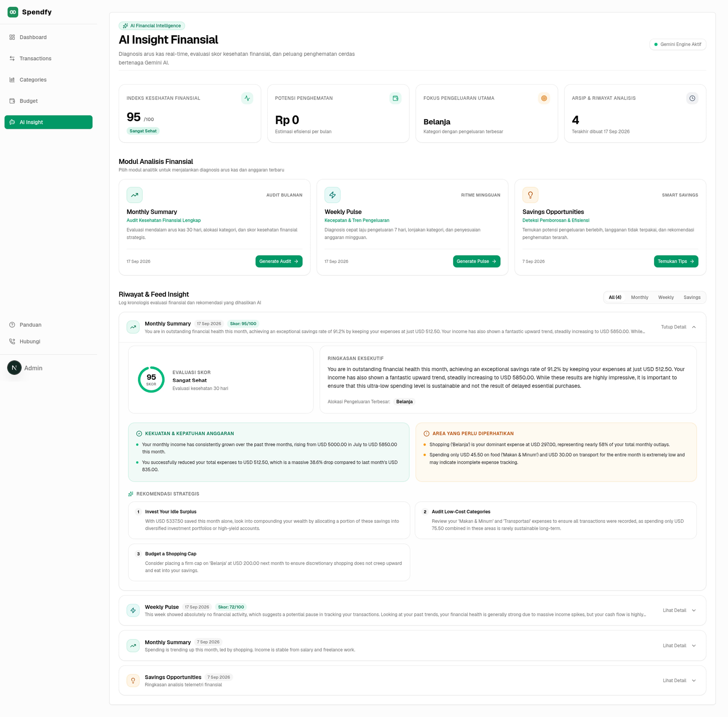Open the Panduan help item
The image size is (728, 717).
(x=49, y=325)
